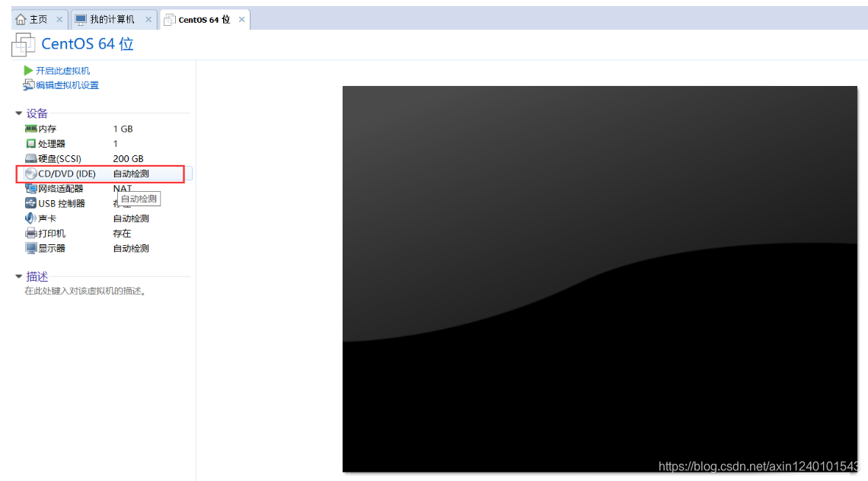Click the 1 GB memory value
This screenshot has width=868, height=481.
pos(123,129)
